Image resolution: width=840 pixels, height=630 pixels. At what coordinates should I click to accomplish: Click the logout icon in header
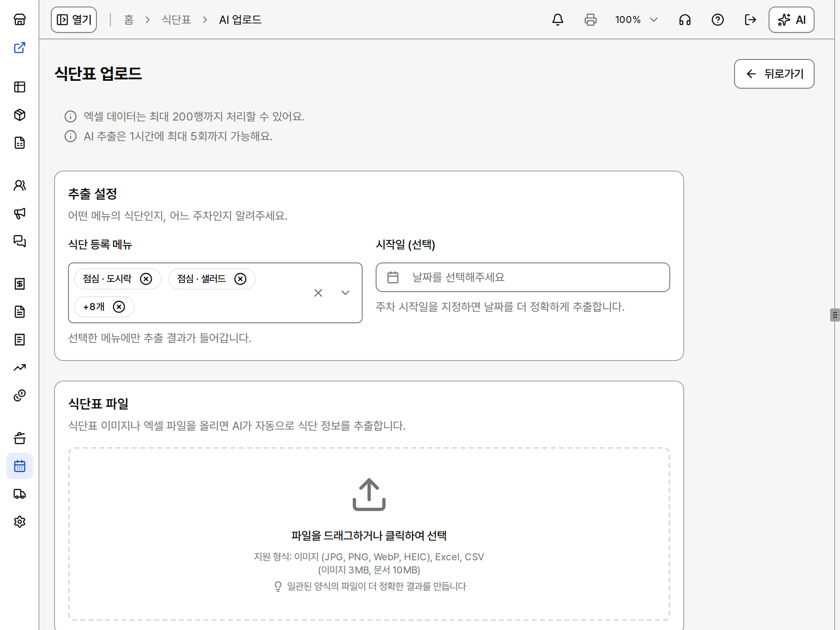[x=750, y=20]
